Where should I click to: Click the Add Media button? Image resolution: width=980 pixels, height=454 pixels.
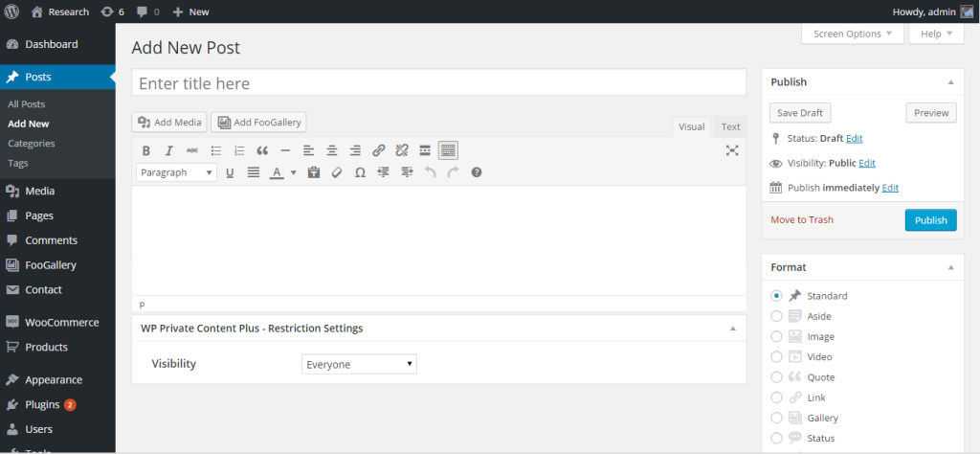(169, 122)
